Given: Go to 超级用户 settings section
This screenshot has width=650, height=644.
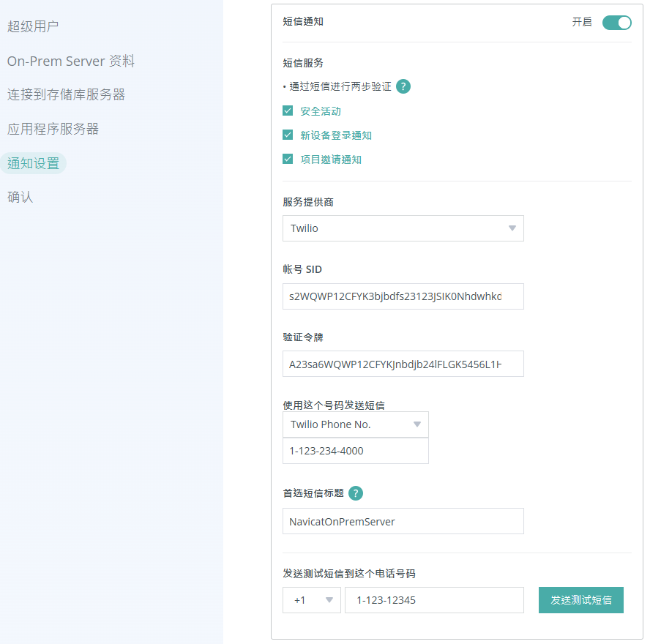Looking at the screenshot, I should coord(33,26).
